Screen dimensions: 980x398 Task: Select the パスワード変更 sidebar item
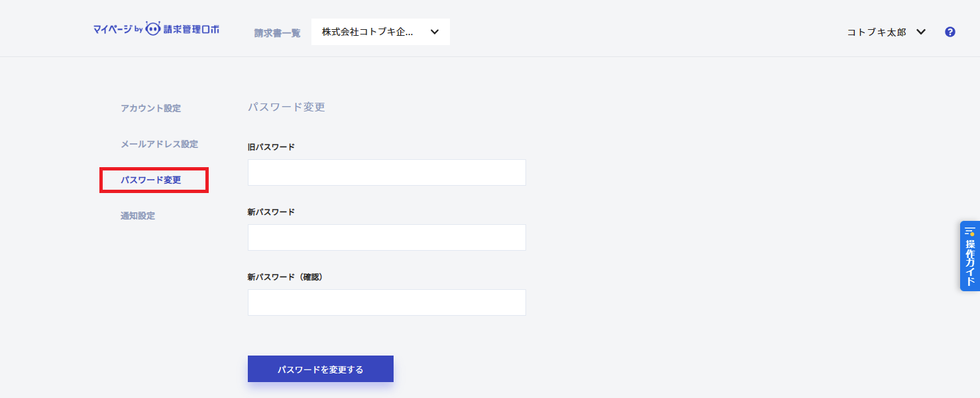(x=150, y=180)
